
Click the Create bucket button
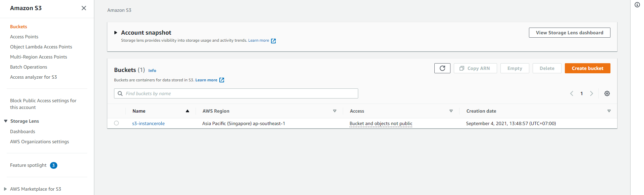click(587, 68)
